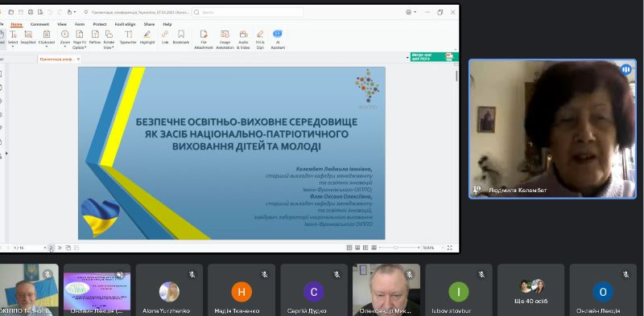Jump to the last page arrow
This screenshot has height=316, width=644.
60,248
